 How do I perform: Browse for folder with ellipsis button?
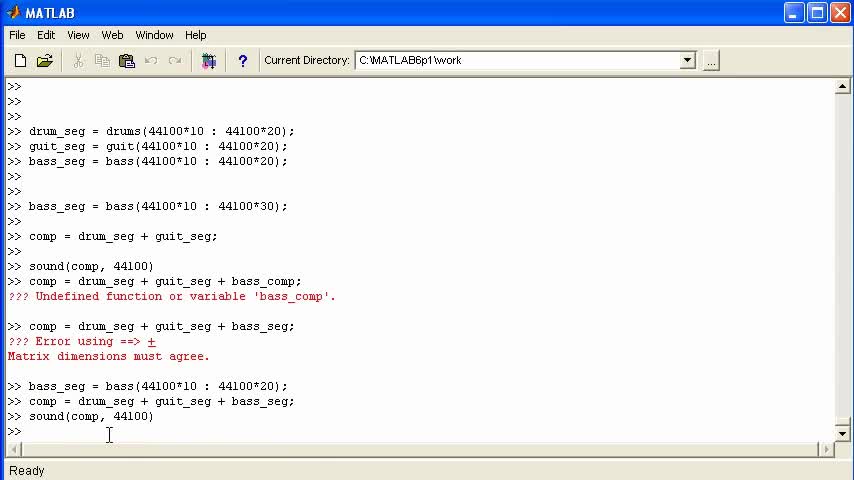[x=711, y=60]
